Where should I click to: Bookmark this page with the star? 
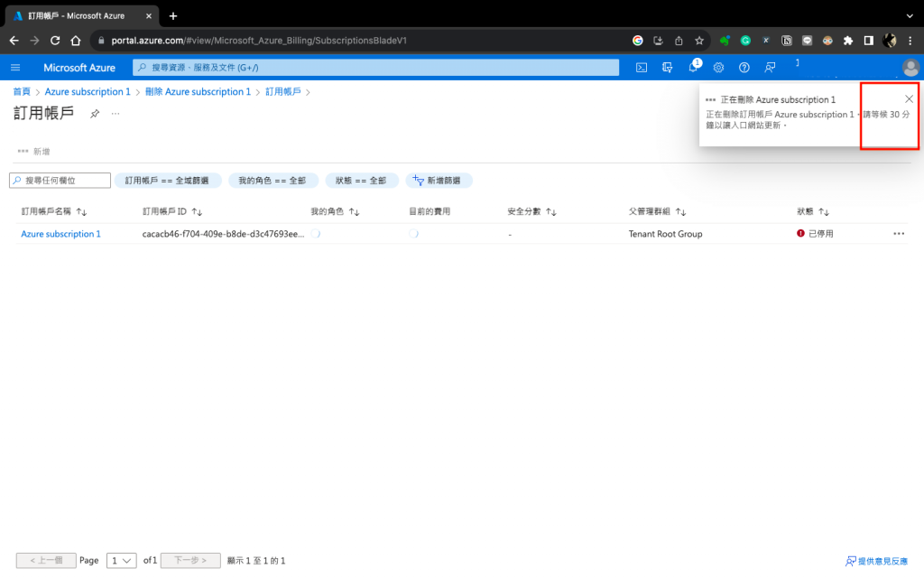(699, 40)
